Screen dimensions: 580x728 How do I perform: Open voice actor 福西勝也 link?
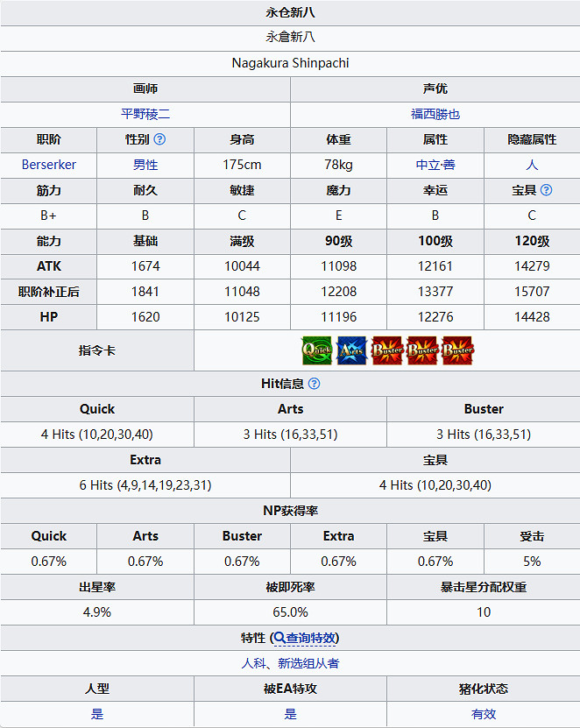[435, 114]
